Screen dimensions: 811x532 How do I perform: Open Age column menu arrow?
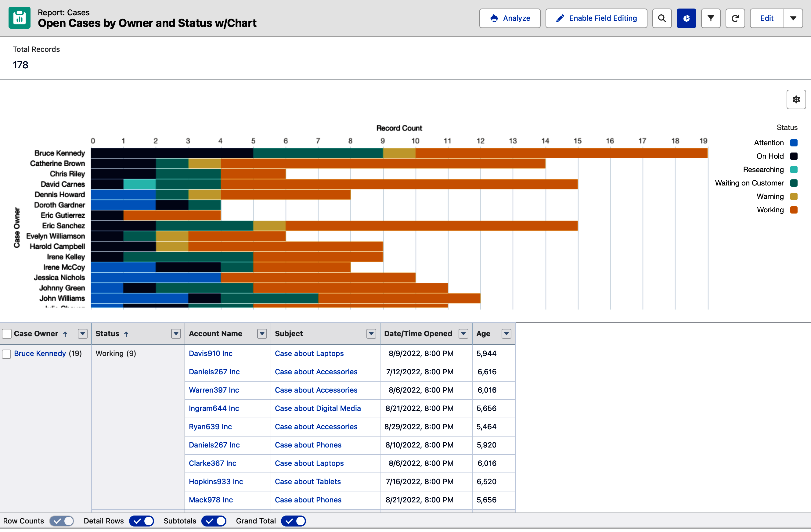506,334
